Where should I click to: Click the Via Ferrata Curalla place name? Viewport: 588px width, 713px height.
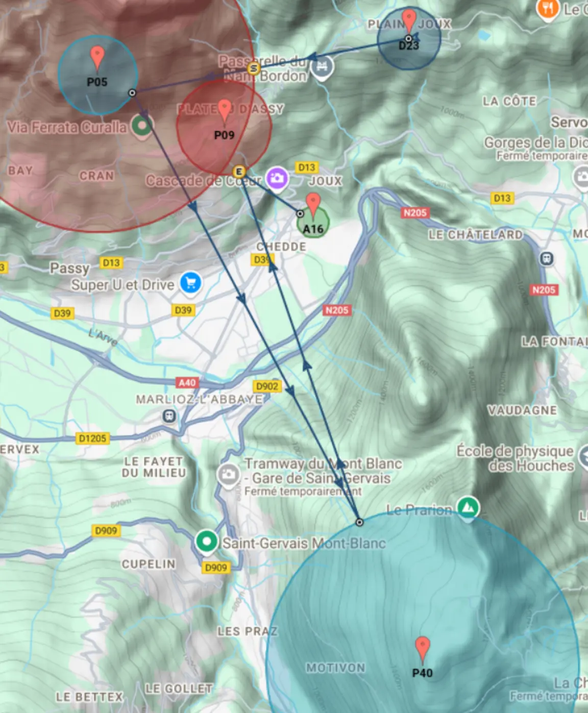pos(67,127)
